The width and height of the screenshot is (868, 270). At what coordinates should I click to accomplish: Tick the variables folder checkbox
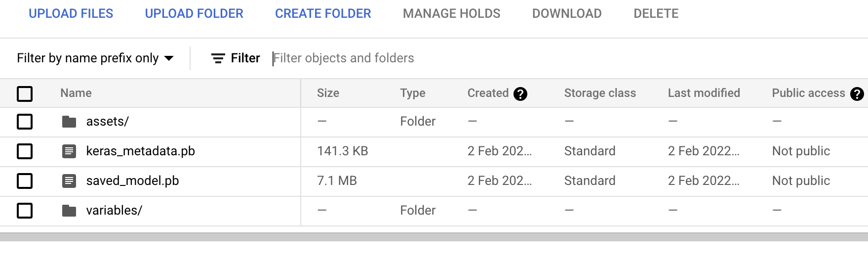(25, 211)
